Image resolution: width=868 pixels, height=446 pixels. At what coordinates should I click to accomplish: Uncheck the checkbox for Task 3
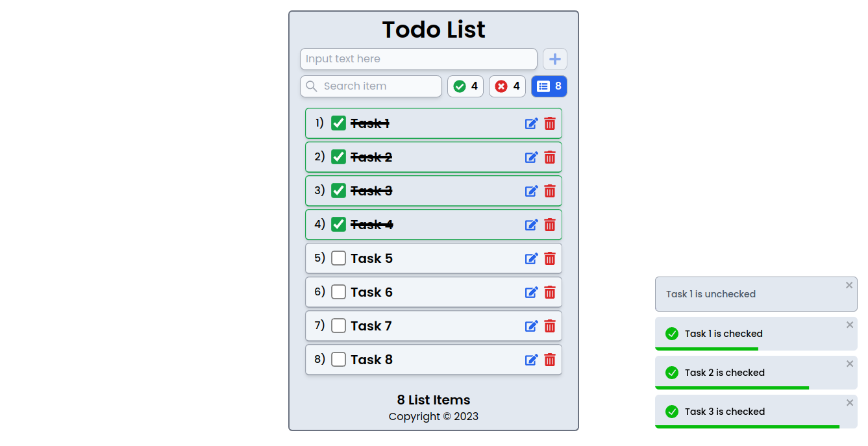pos(338,190)
